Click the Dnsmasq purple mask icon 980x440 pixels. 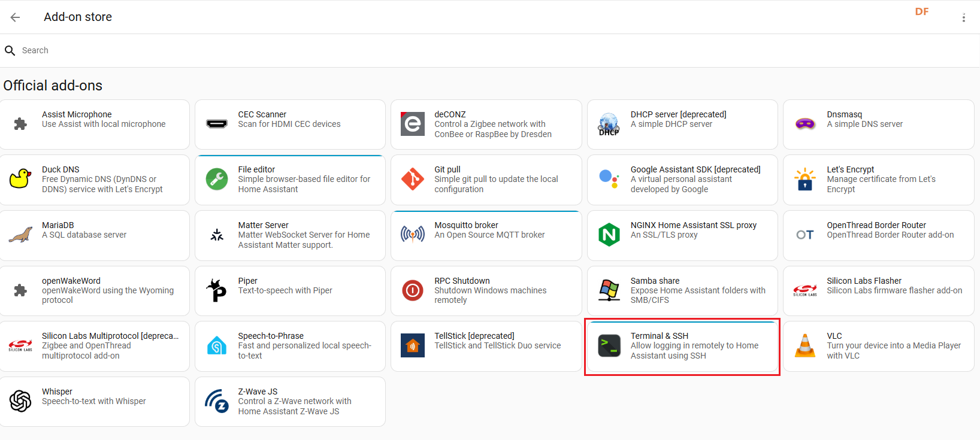805,124
